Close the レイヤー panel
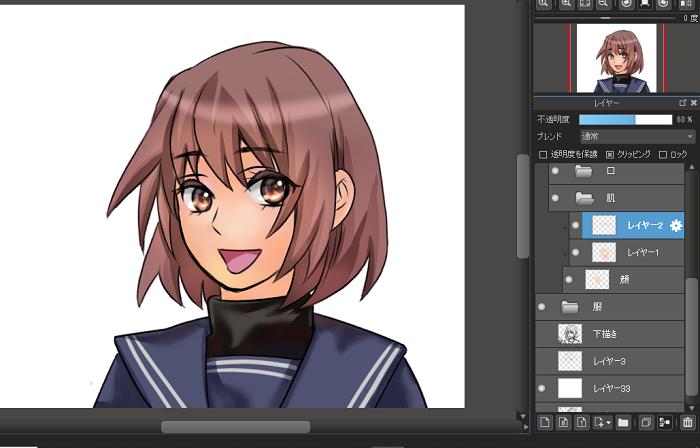700x448 pixels. (692, 103)
